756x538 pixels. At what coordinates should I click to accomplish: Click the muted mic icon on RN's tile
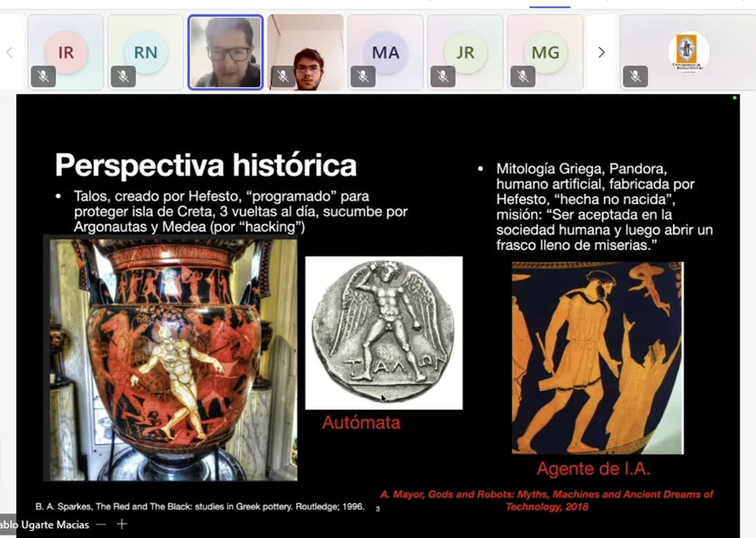tap(122, 76)
